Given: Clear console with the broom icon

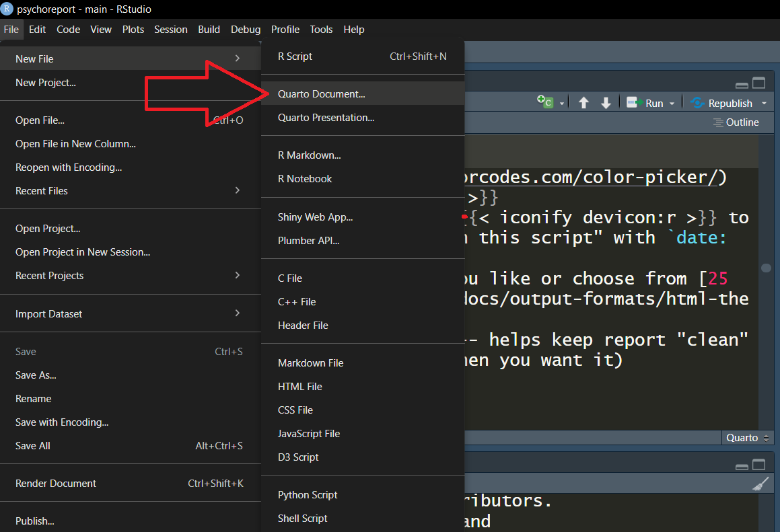Looking at the screenshot, I should pos(760,484).
